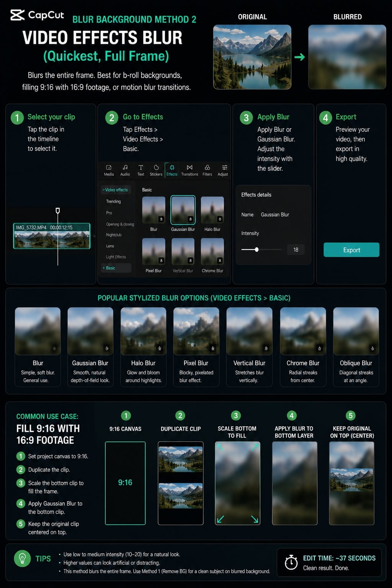
Task: Click the 00:00:12:15 timecode on clip
Action: pos(61,227)
